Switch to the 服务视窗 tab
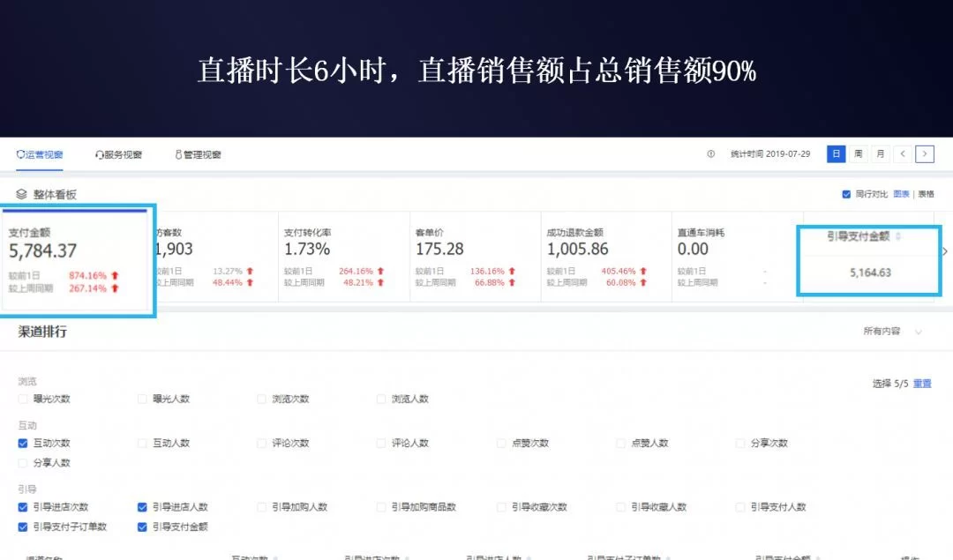The width and height of the screenshot is (953, 560). coord(118,154)
